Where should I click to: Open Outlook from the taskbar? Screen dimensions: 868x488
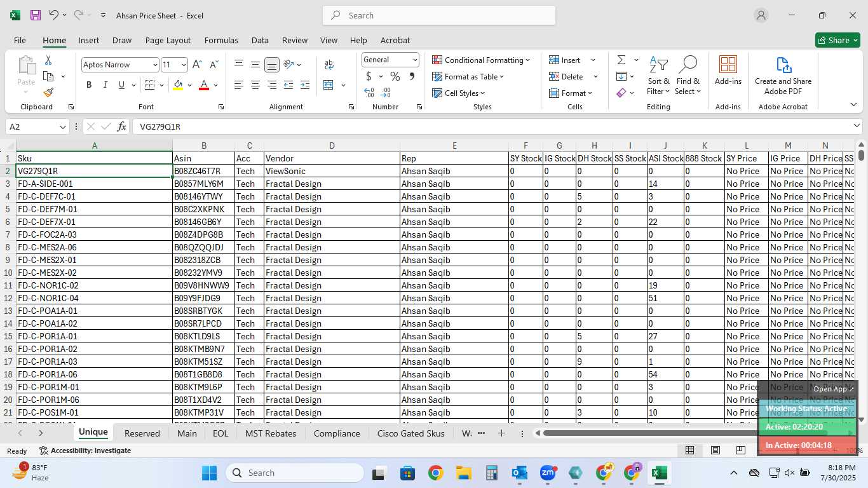point(520,473)
